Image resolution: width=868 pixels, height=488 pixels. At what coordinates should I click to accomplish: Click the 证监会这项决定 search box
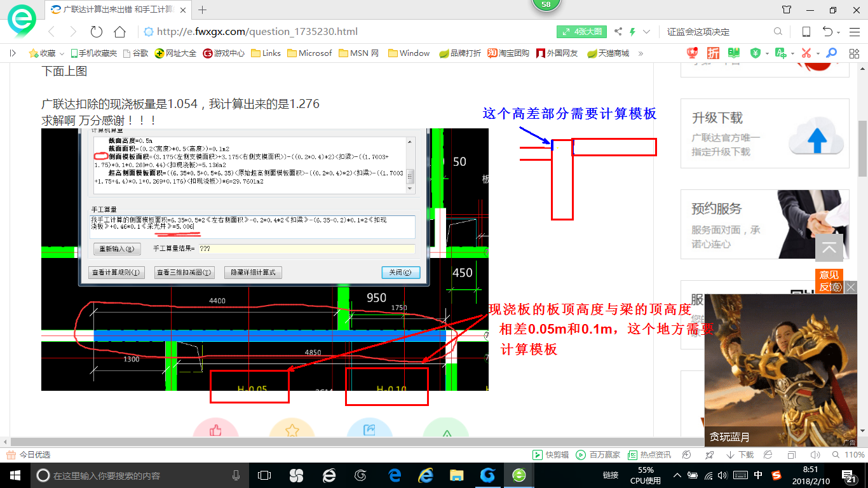[x=717, y=32]
